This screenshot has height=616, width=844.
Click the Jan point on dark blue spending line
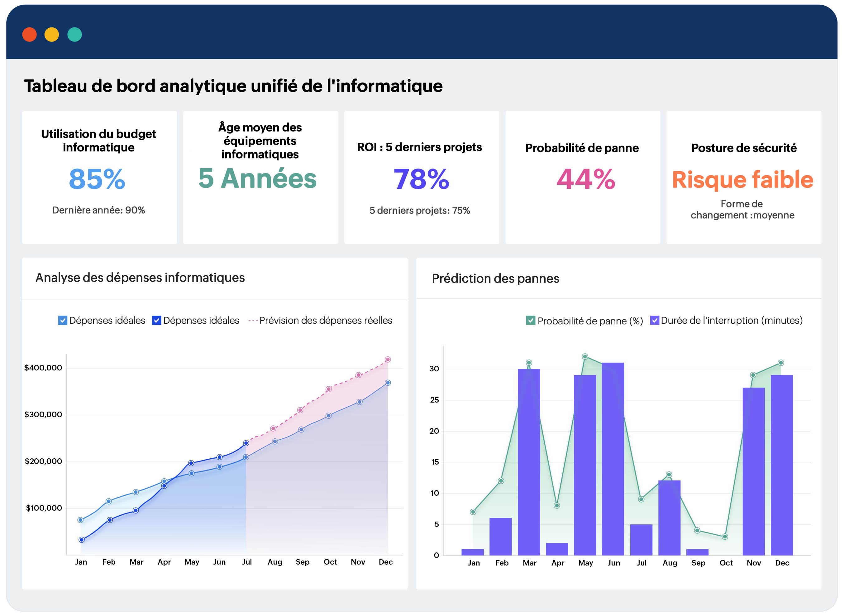click(x=82, y=540)
